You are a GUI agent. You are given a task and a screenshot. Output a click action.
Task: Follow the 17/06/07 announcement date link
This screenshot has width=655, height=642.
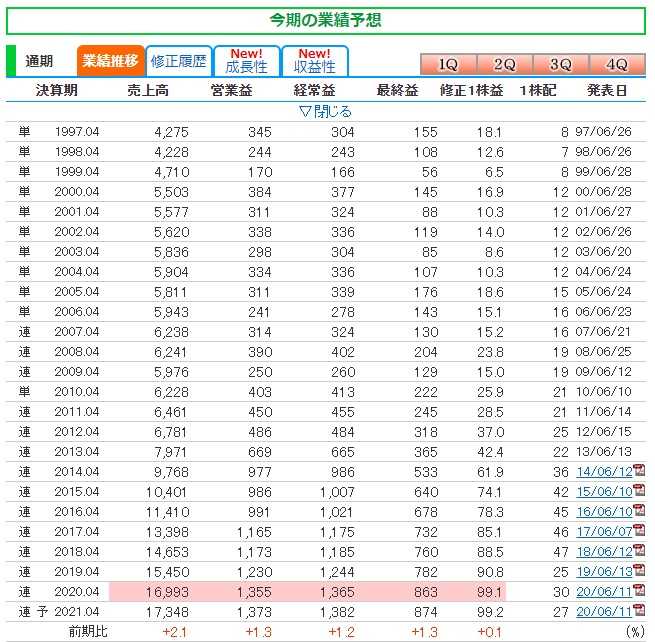coord(603,531)
